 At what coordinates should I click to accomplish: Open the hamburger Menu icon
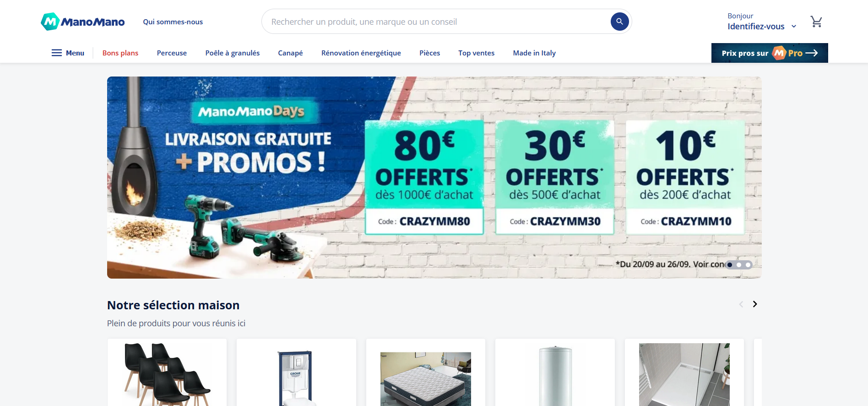click(57, 53)
